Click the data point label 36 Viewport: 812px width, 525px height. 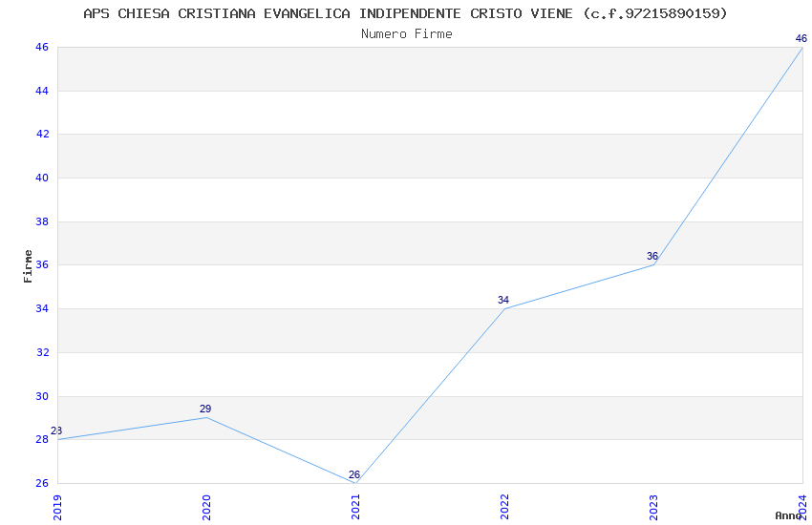652,256
